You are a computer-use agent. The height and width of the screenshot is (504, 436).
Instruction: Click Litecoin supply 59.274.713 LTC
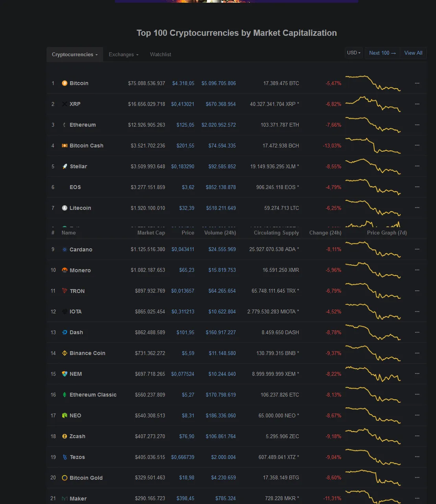(x=281, y=208)
